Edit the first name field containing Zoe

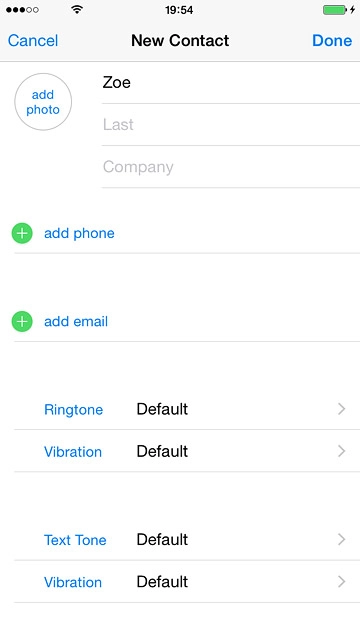231,83
